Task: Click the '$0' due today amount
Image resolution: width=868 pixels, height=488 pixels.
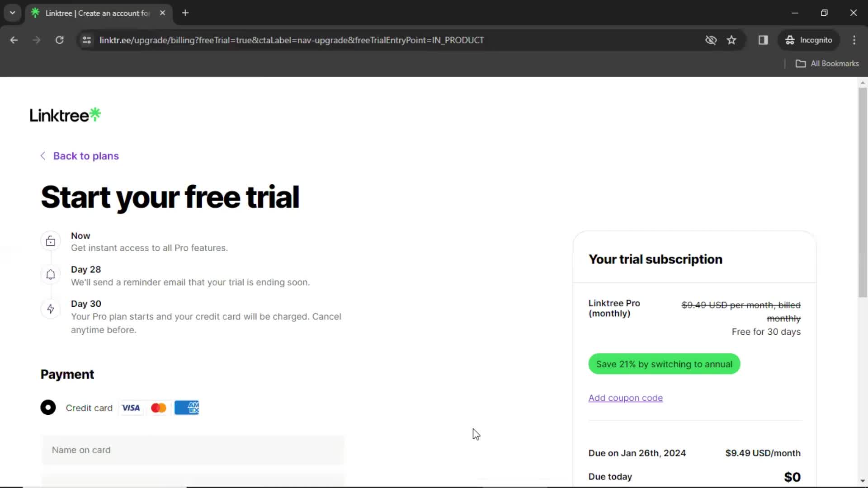Action: [792, 477]
